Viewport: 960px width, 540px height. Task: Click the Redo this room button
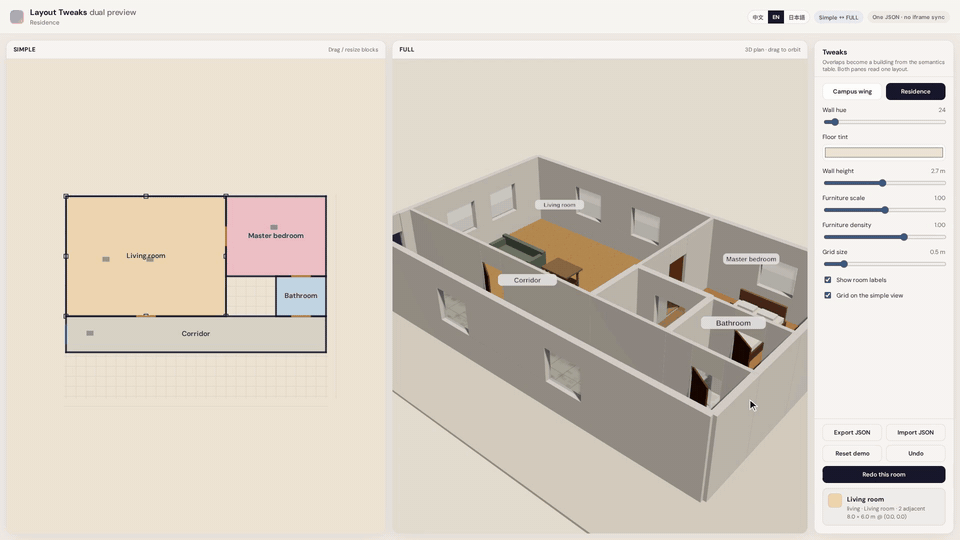[x=883, y=474]
